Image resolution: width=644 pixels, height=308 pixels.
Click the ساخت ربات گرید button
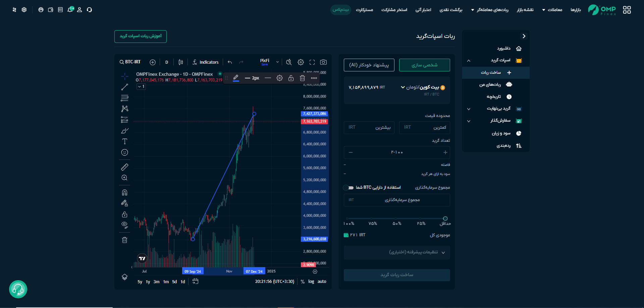397,275
